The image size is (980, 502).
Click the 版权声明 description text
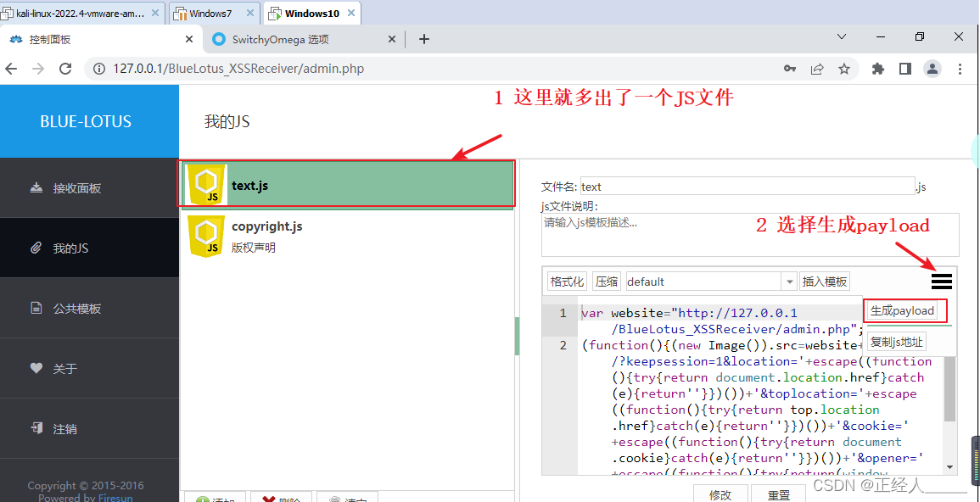tap(253, 248)
